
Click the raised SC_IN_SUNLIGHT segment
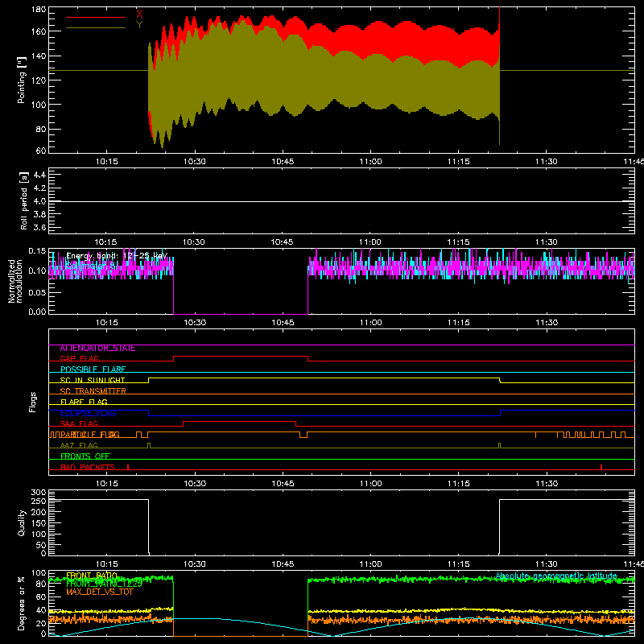pyautogui.click(x=324, y=378)
